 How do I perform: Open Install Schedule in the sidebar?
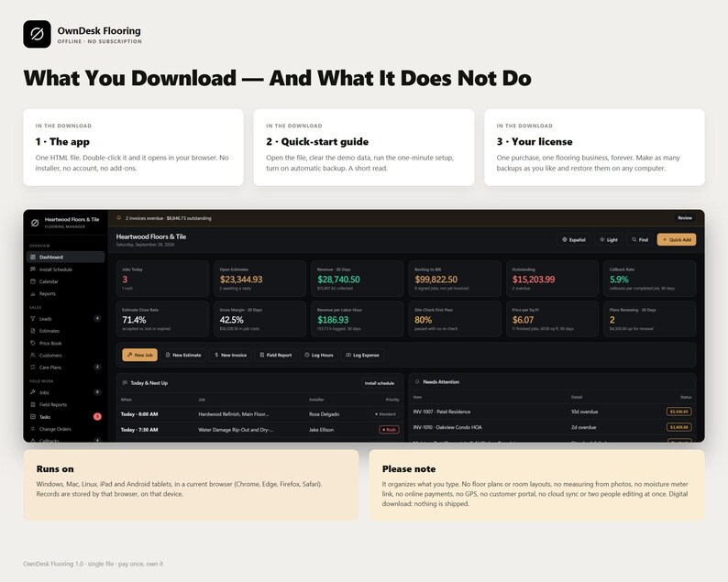pos(65,269)
